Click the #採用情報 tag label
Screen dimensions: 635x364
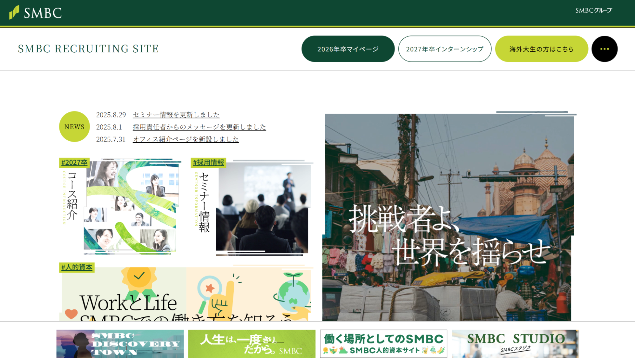point(209,162)
